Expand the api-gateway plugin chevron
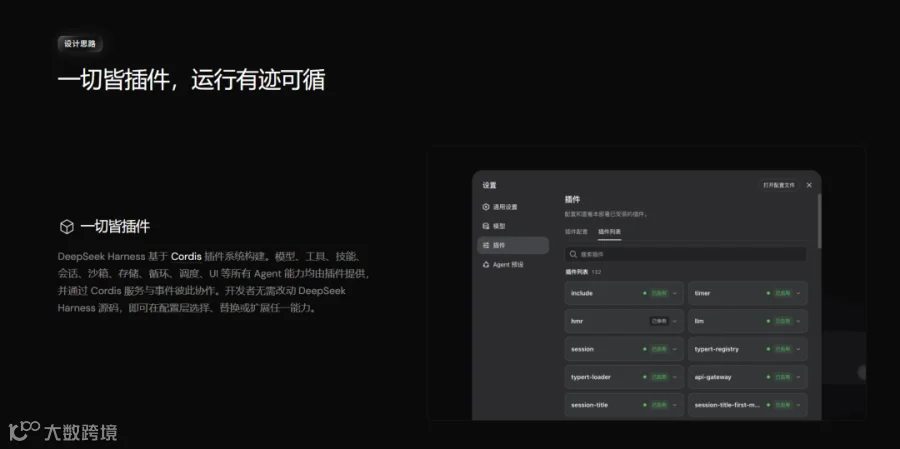 [798, 377]
